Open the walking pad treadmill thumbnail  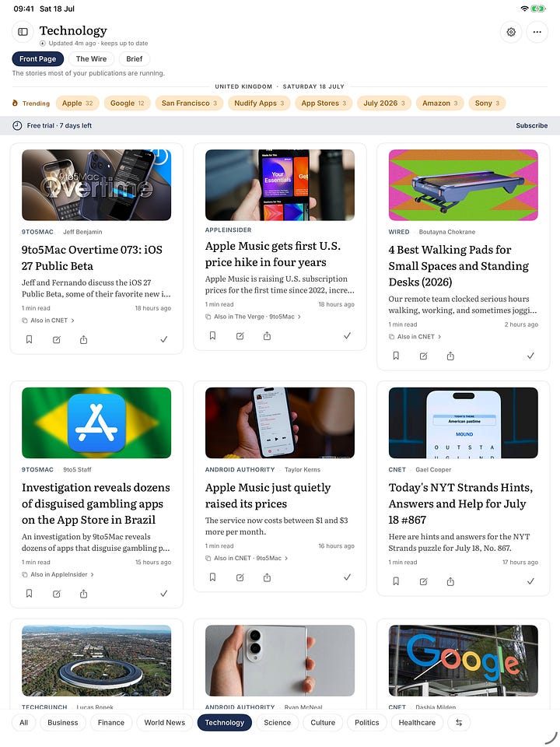[x=463, y=185]
